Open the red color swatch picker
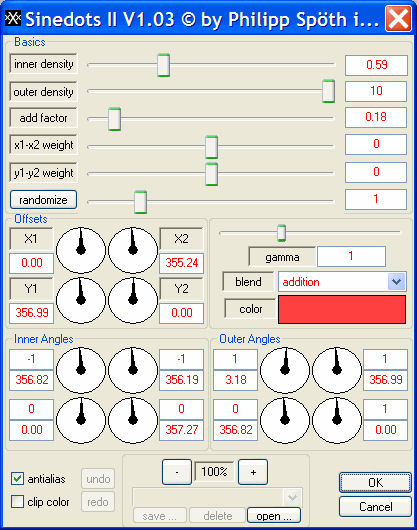The height and width of the screenshot is (530, 417). pyautogui.click(x=342, y=309)
